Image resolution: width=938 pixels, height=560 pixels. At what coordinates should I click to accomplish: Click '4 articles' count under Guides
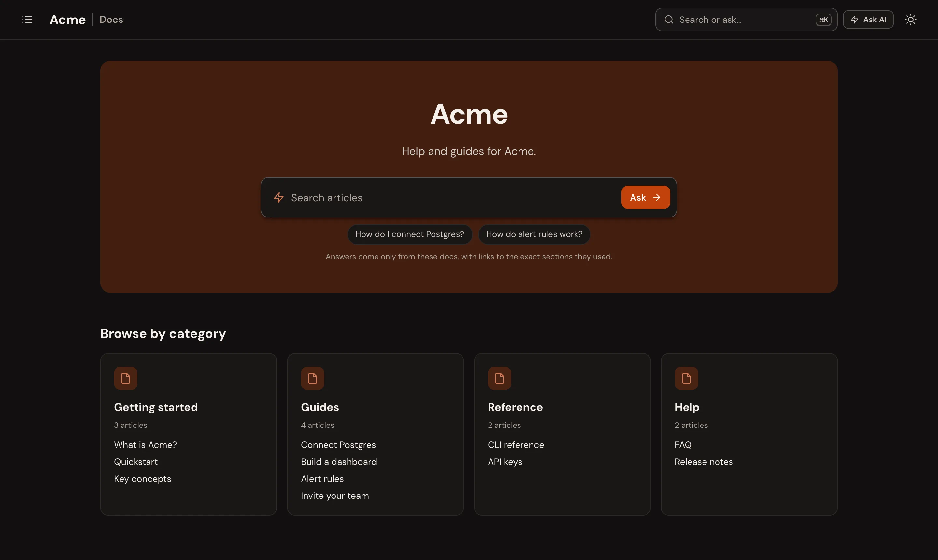click(x=317, y=425)
